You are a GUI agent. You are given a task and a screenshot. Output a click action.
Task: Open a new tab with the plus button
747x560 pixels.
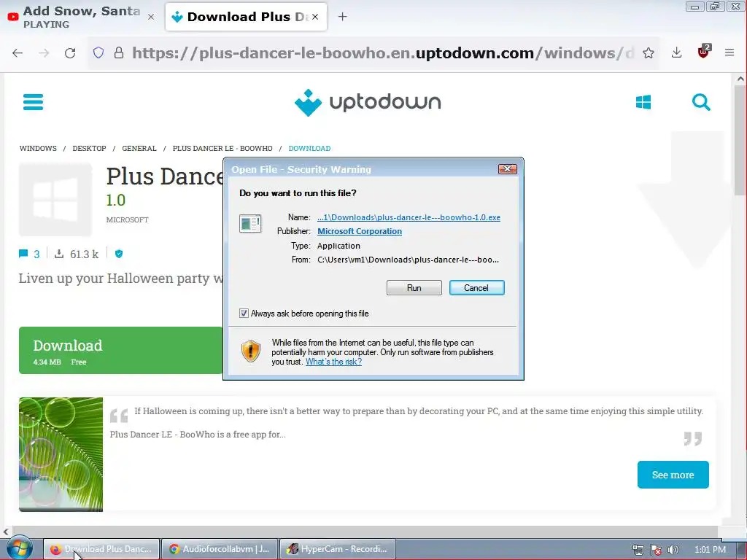(x=342, y=17)
